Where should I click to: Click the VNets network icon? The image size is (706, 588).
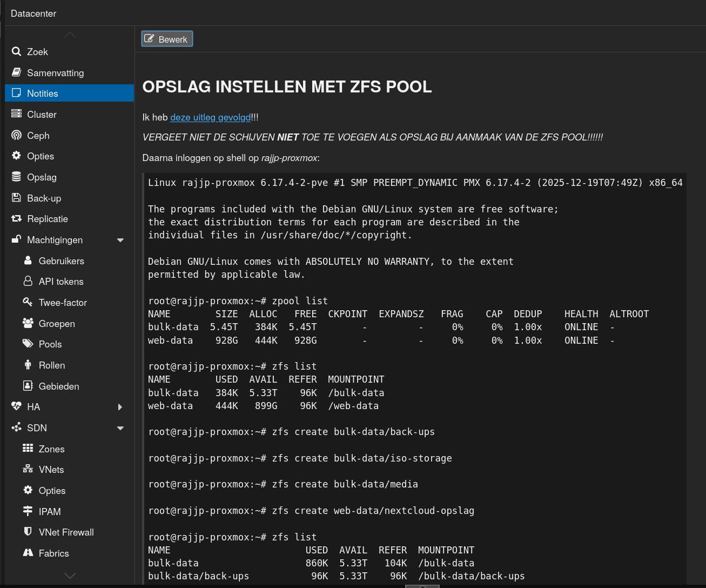click(28, 469)
